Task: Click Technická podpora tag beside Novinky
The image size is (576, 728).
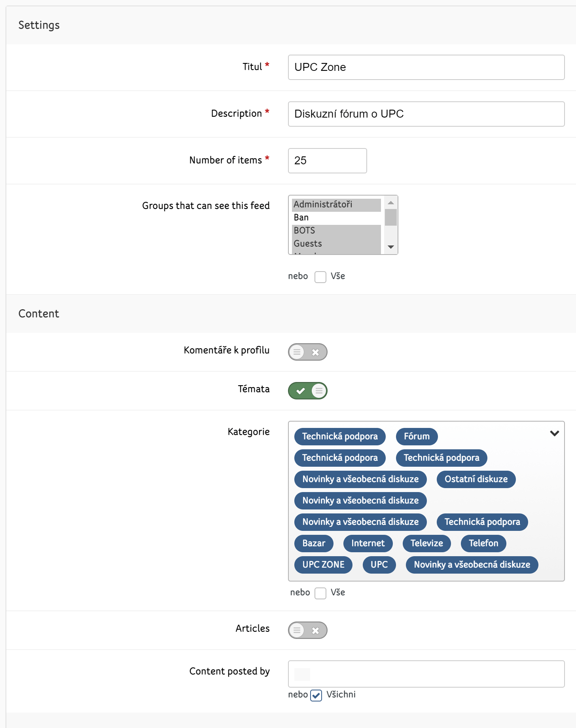Action: point(482,522)
